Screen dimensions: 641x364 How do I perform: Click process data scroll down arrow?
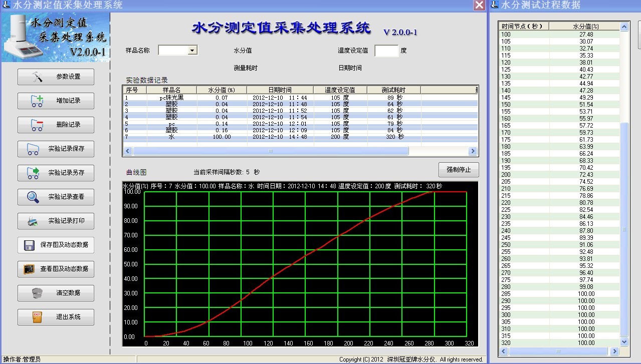pos(624,341)
